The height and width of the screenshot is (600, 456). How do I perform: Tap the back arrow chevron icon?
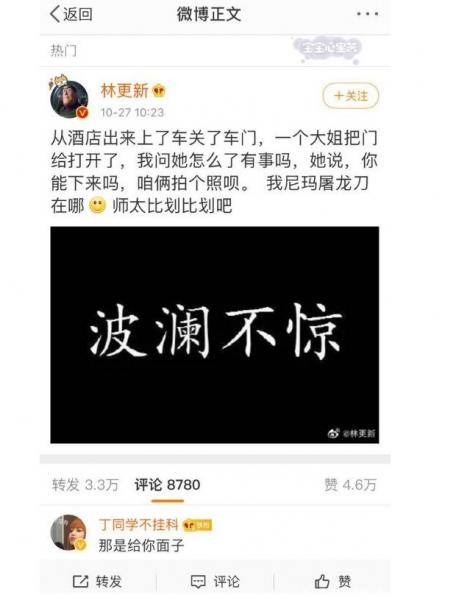point(55,14)
